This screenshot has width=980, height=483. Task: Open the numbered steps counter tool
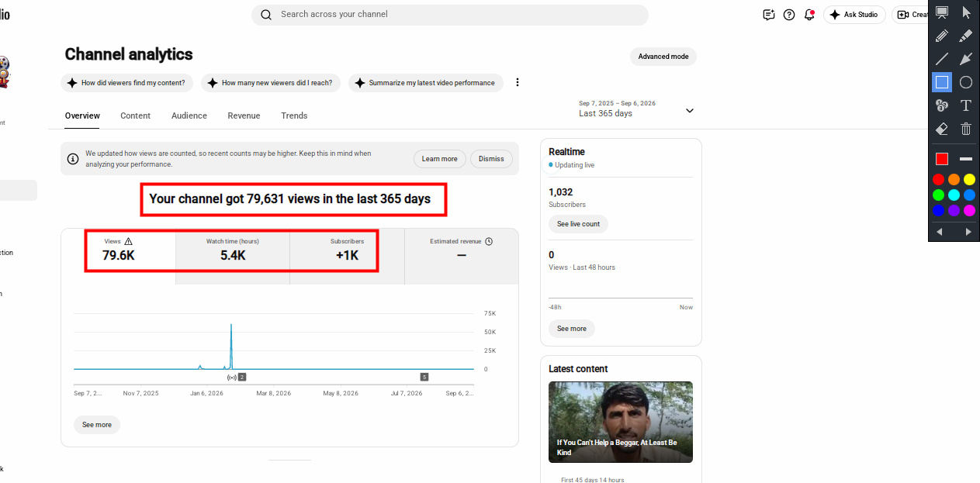pyautogui.click(x=942, y=105)
